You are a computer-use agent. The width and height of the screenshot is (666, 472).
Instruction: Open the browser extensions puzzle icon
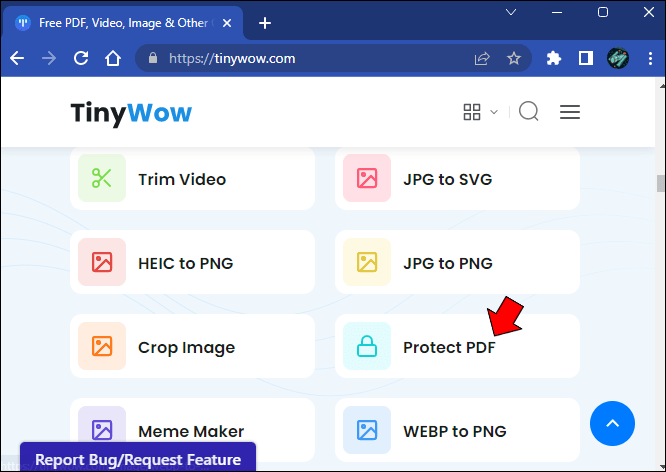point(553,58)
